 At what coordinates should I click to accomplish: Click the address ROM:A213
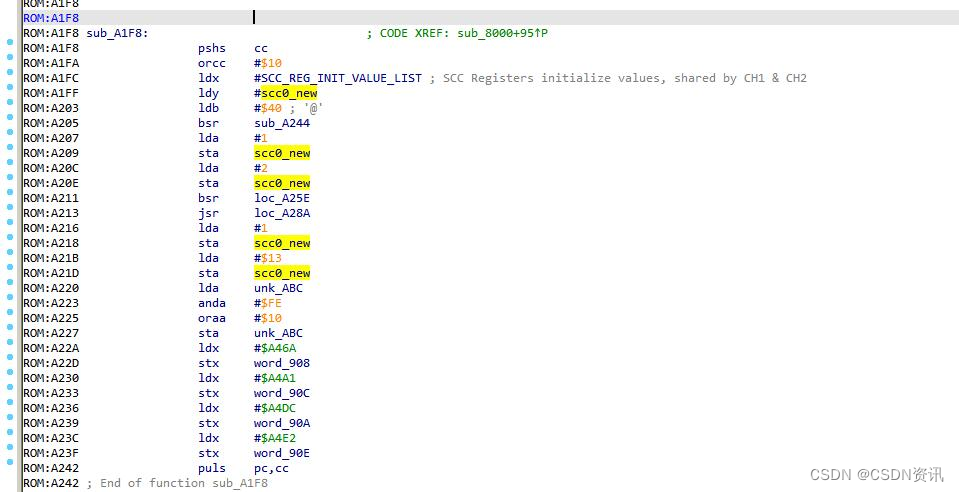tap(51, 213)
